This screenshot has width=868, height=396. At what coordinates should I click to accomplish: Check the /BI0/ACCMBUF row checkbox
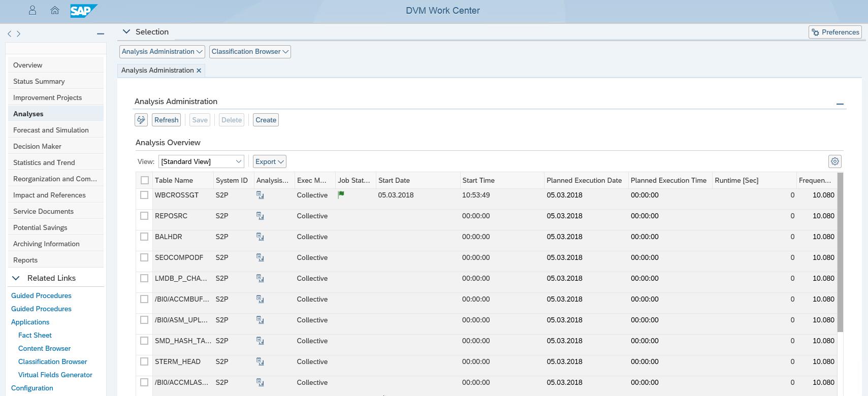coord(144,299)
